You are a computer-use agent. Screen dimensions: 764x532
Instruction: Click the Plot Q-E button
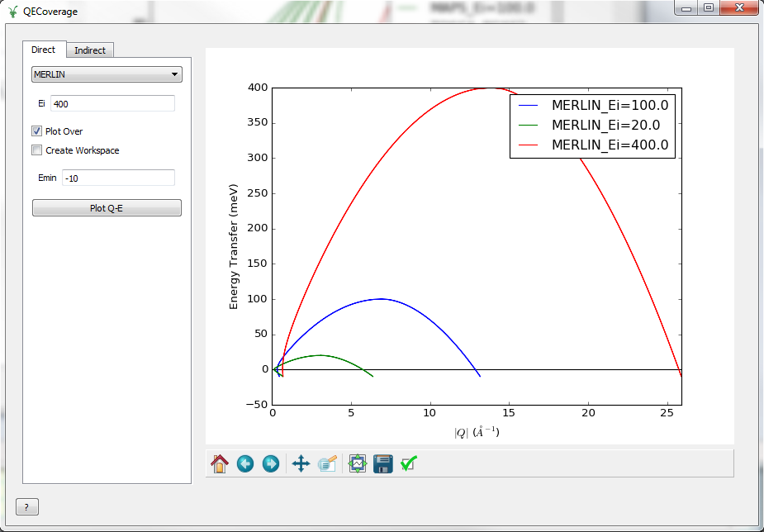click(x=107, y=208)
